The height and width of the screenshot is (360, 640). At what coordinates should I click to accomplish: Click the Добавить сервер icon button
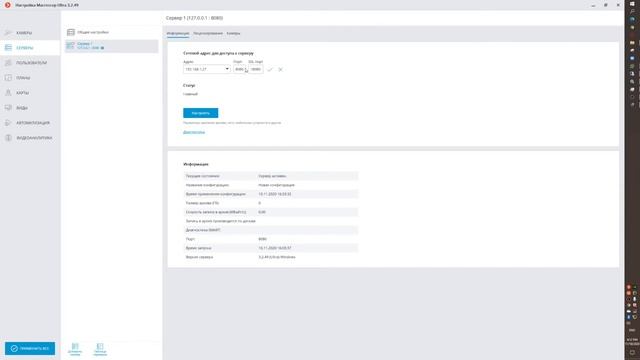coord(75,349)
